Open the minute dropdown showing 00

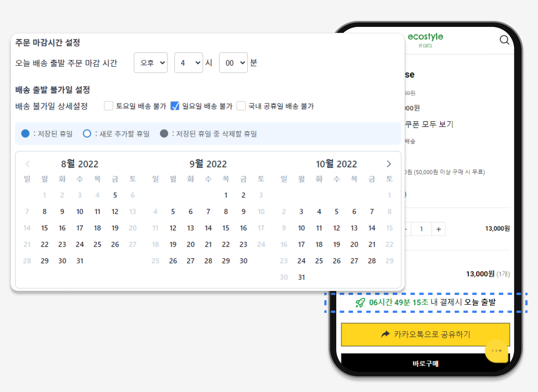(x=233, y=63)
